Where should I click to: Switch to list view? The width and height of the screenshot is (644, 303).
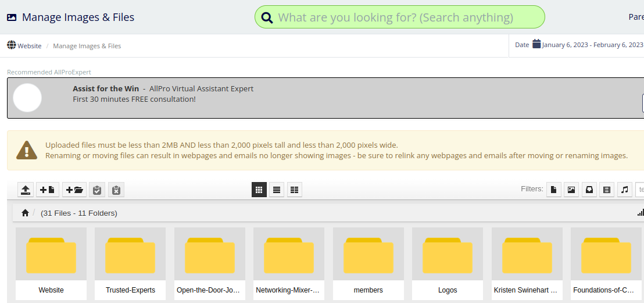277,190
